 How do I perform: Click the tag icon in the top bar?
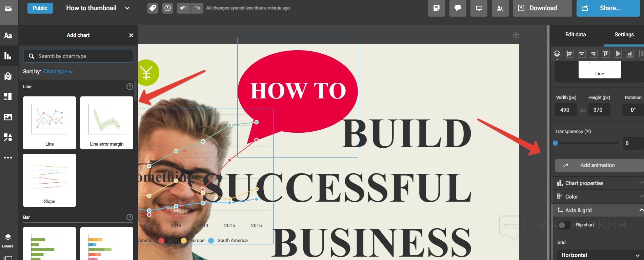[153, 8]
